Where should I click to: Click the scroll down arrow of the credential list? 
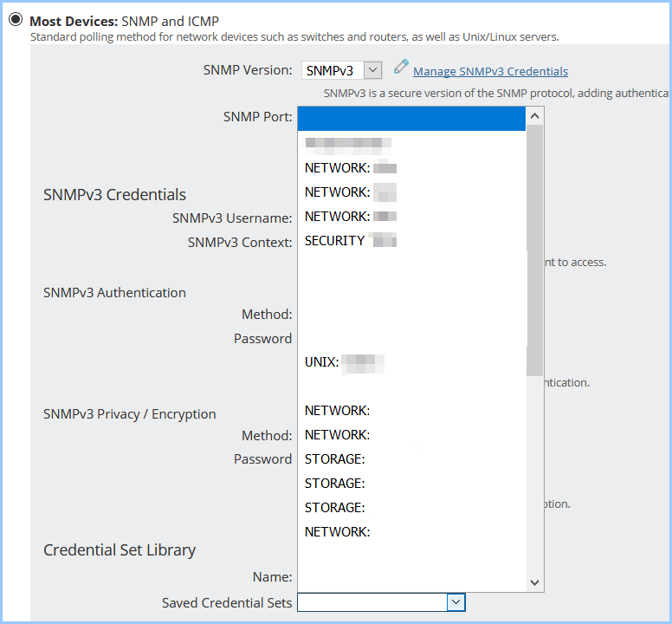point(534,582)
